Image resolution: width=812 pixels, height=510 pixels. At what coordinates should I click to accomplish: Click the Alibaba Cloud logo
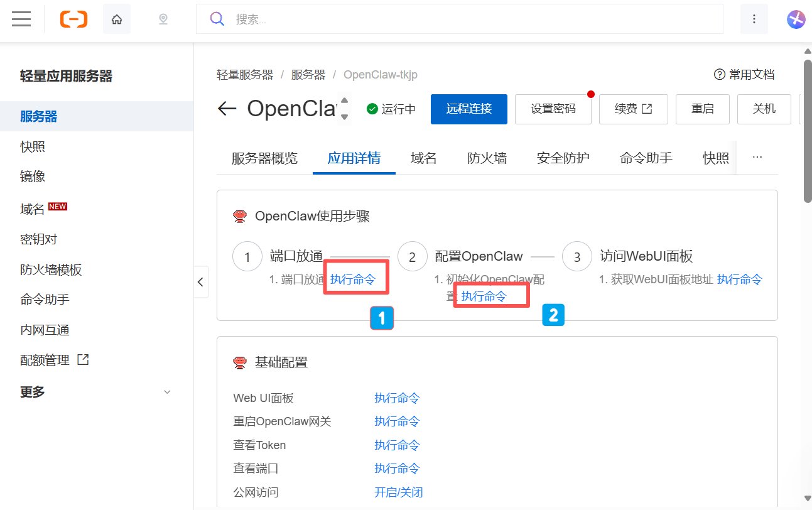(73, 19)
